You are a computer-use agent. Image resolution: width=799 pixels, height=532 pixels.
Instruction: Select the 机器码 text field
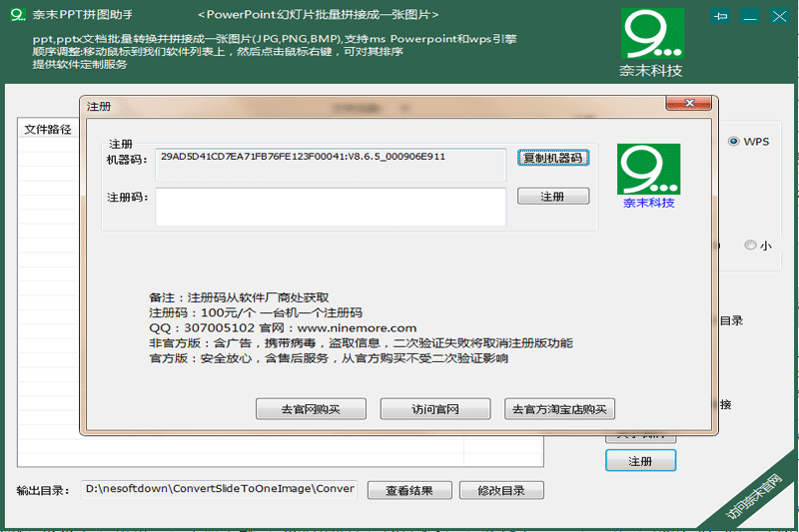pyautogui.click(x=331, y=165)
